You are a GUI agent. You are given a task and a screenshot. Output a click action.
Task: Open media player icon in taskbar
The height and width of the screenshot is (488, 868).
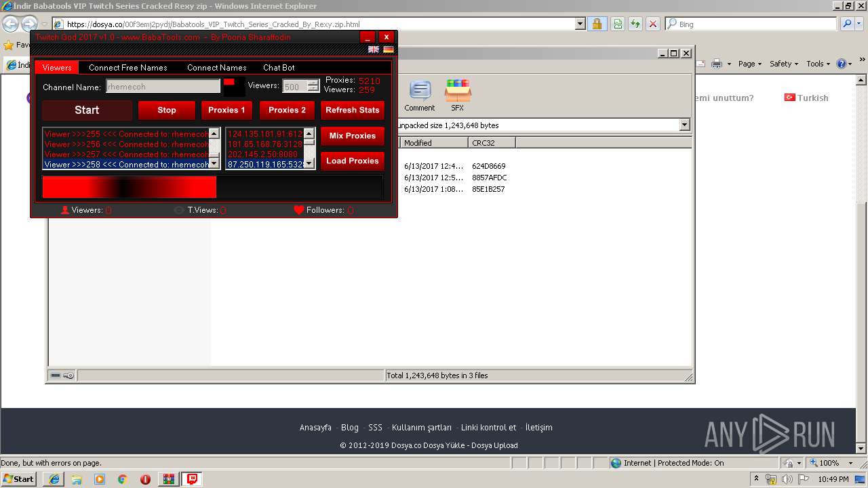click(100, 479)
